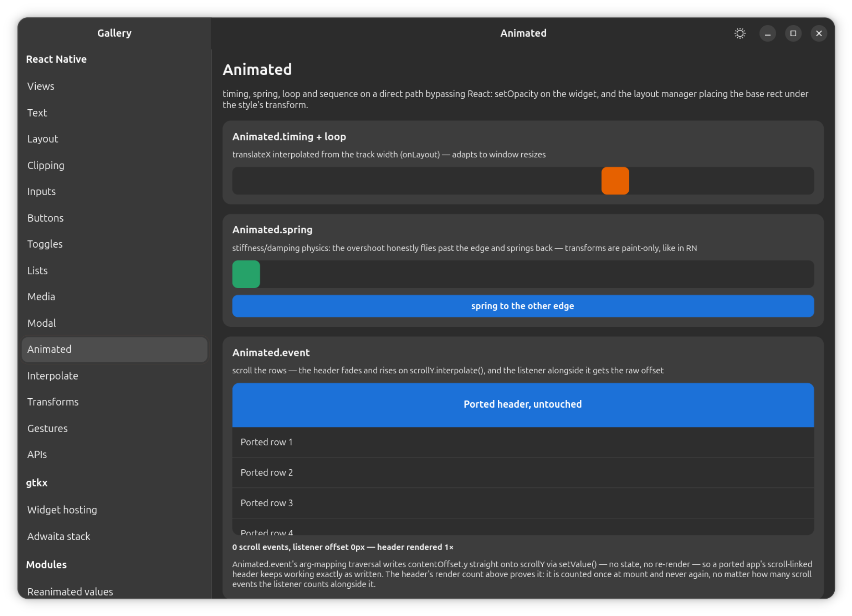Select Layout in the sidebar
Image resolution: width=852 pixels, height=616 pixels.
[x=115, y=139]
